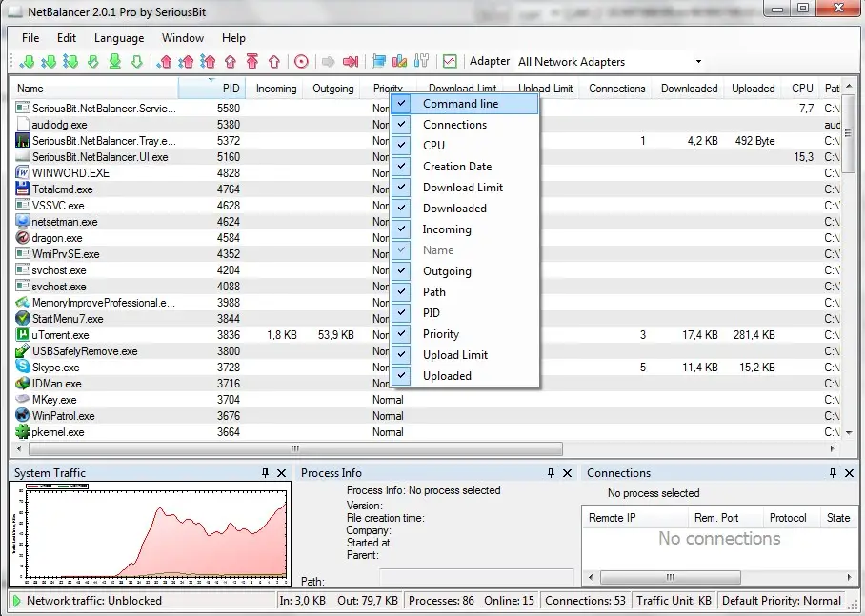This screenshot has width=865, height=616.
Task: Click red upload arrow with two dots
Action: click(186, 61)
